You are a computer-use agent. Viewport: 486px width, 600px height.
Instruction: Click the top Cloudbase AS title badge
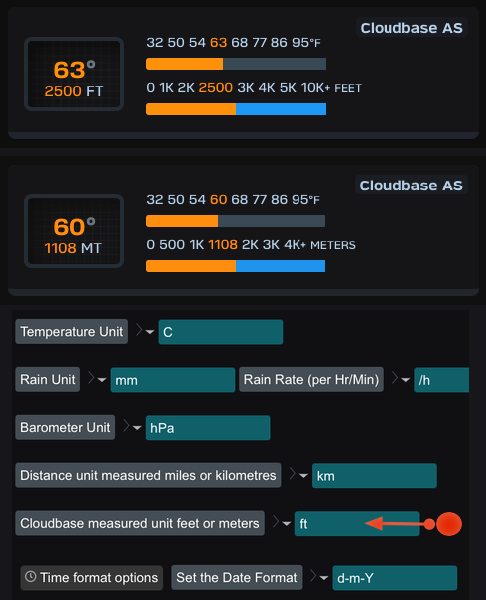pyautogui.click(x=411, y=28)
